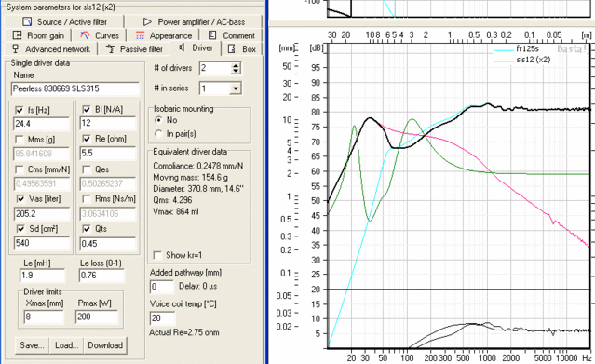Click the fr125s legend entry
Image resolution: width=595 pixels, height=364 pixels.
coord(517,48)
